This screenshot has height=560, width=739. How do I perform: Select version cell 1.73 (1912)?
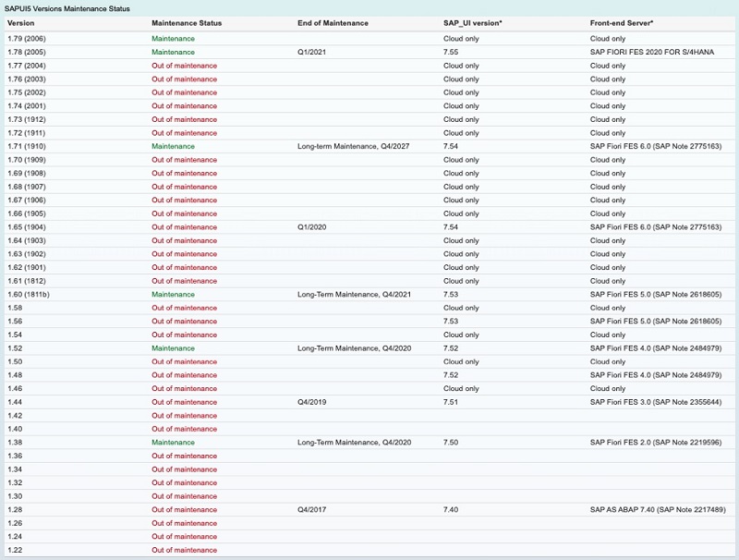[x=27, y=119]
